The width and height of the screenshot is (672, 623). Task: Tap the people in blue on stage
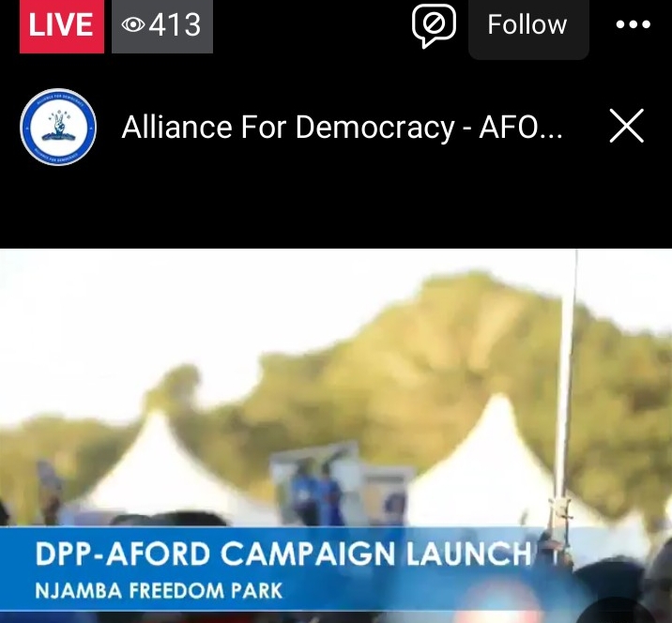point(318,493)
